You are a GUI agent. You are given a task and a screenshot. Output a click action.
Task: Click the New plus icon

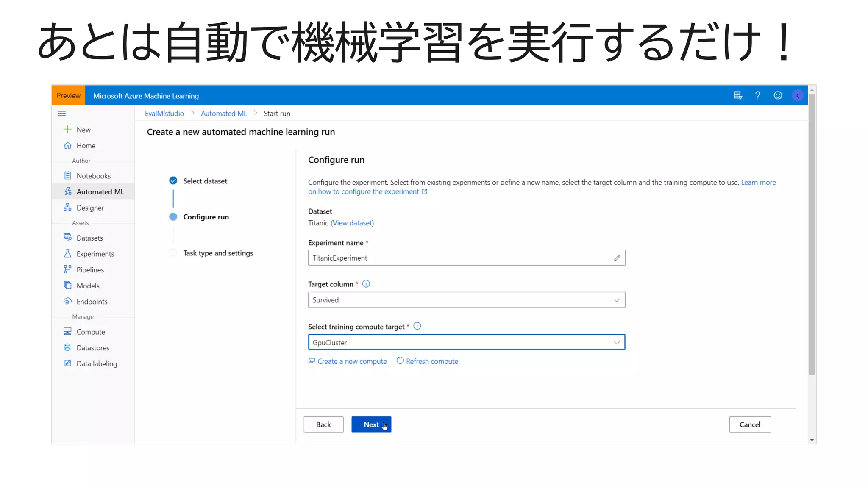(67, 129)
